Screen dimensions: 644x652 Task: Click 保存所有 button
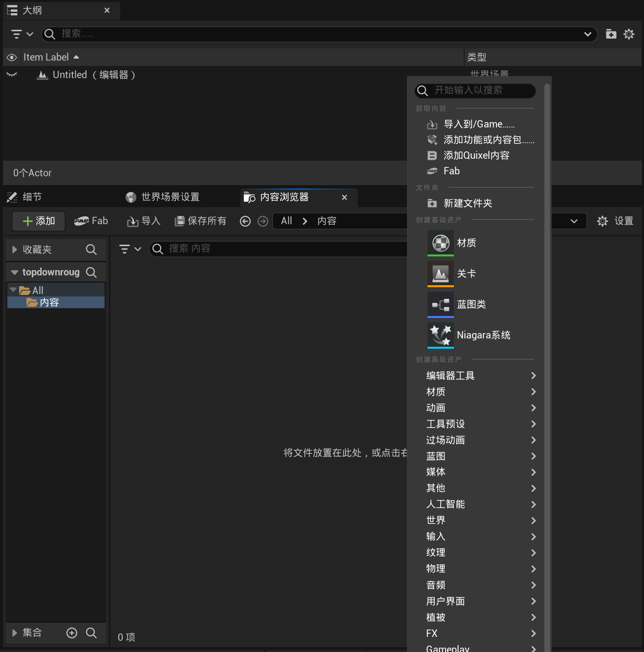200,221
